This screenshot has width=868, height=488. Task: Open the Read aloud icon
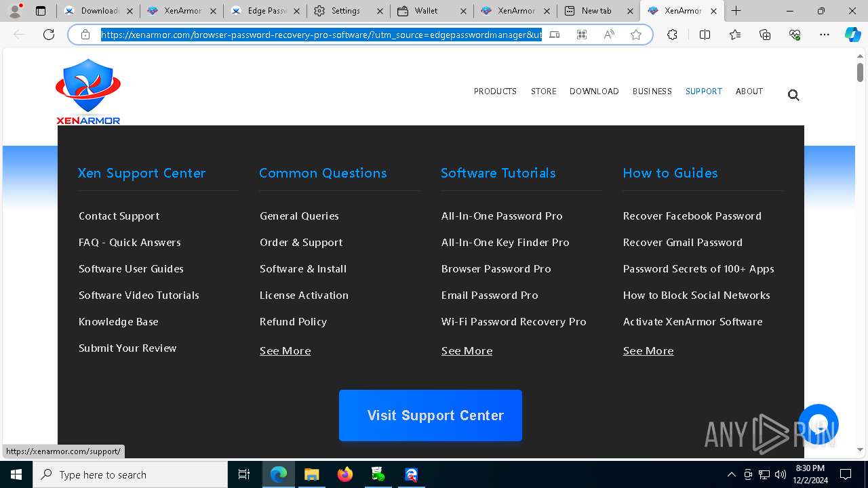coord(609,35)
